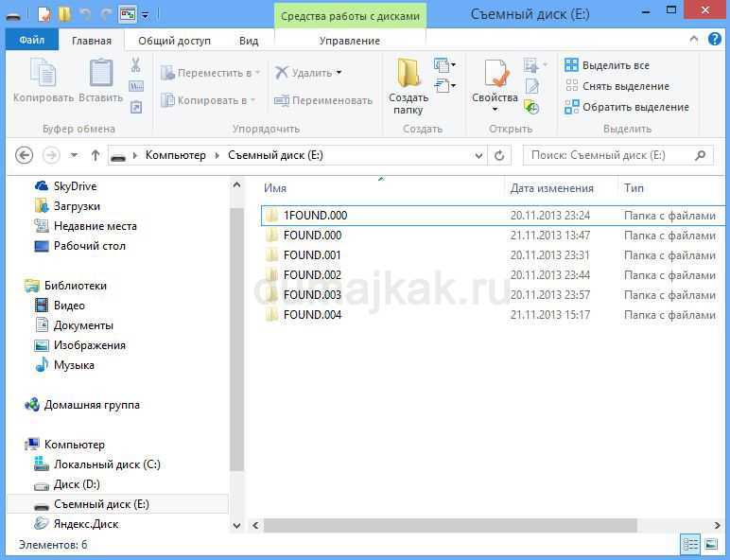Select Яндекс.Диск in the navigation pane

pos(77,524)
